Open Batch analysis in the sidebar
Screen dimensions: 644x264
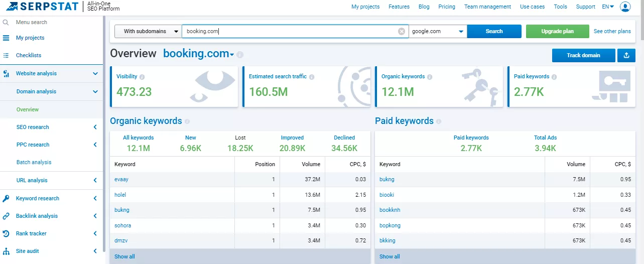point(34,163)
